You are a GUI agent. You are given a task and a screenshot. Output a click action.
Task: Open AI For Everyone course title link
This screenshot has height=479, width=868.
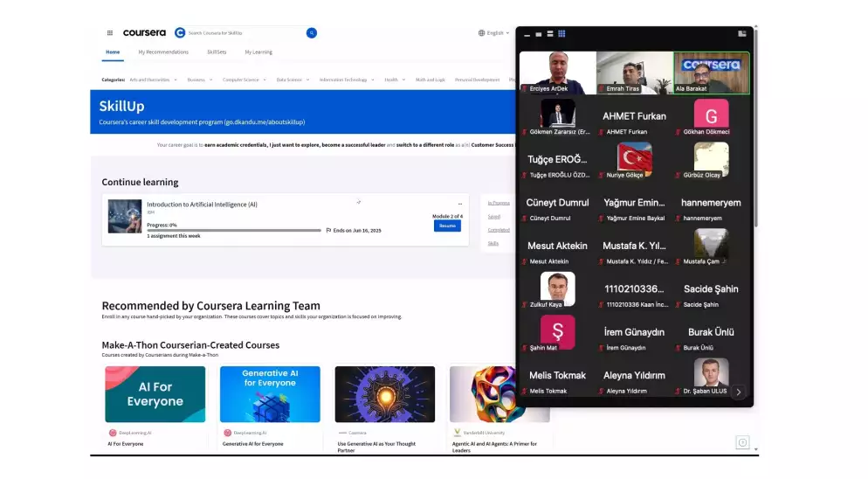(x=125, y=444)
